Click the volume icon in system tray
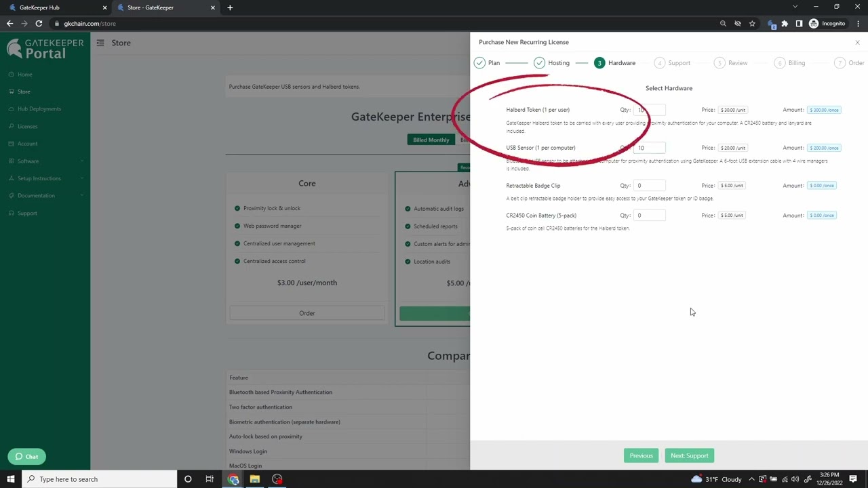This screenshot has width=868, height=488. (x=795, y=479)
